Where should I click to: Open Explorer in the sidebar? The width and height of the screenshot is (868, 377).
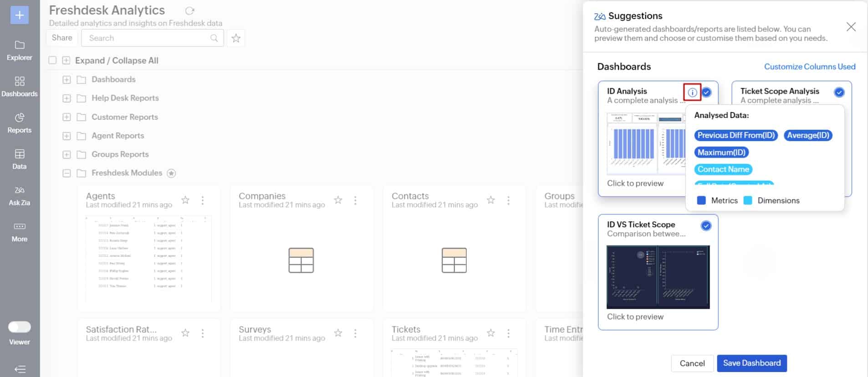[x=20, y=51]
